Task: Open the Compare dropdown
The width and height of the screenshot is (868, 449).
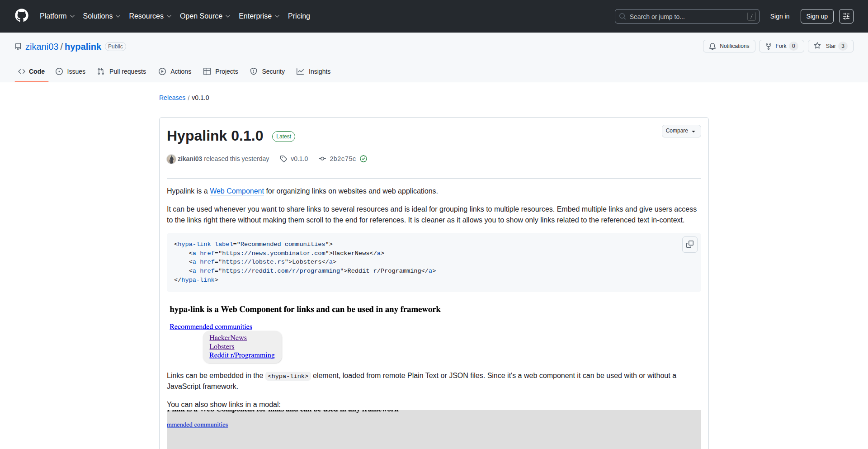Action: coord(681,131)
